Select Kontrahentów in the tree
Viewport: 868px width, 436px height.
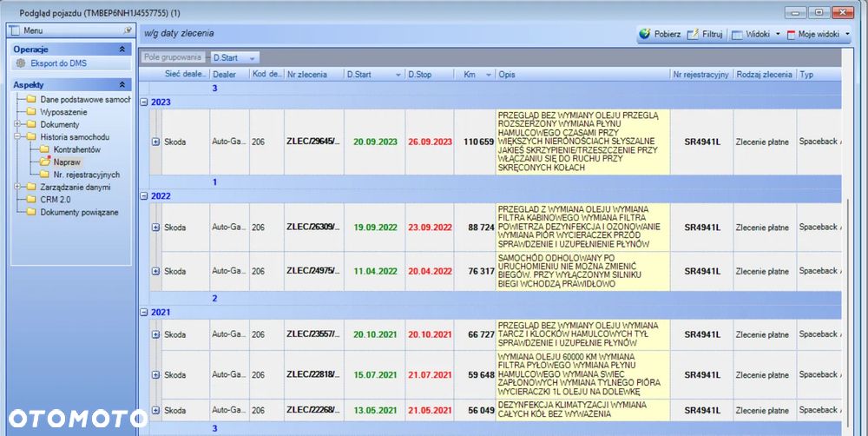coord(77,149)
